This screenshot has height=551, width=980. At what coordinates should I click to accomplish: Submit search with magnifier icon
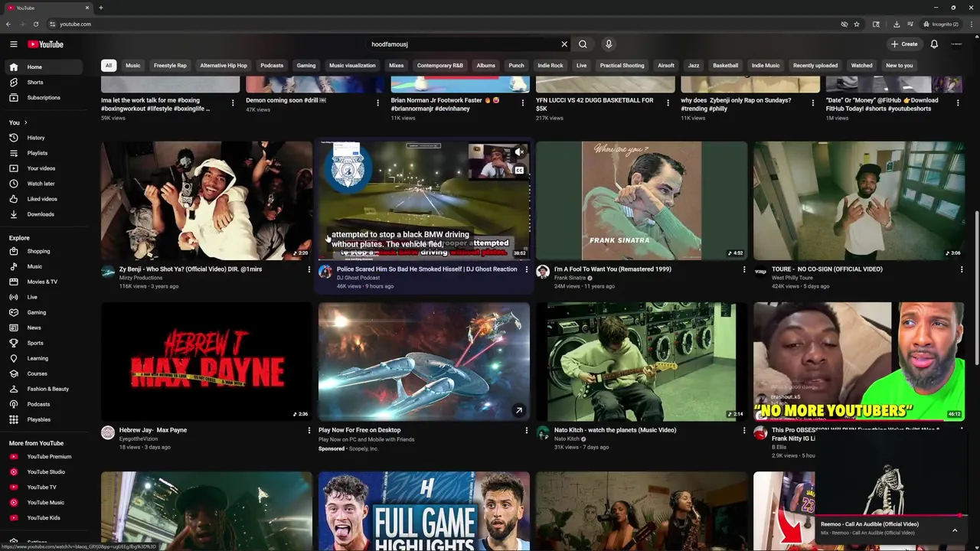[583, 44]
